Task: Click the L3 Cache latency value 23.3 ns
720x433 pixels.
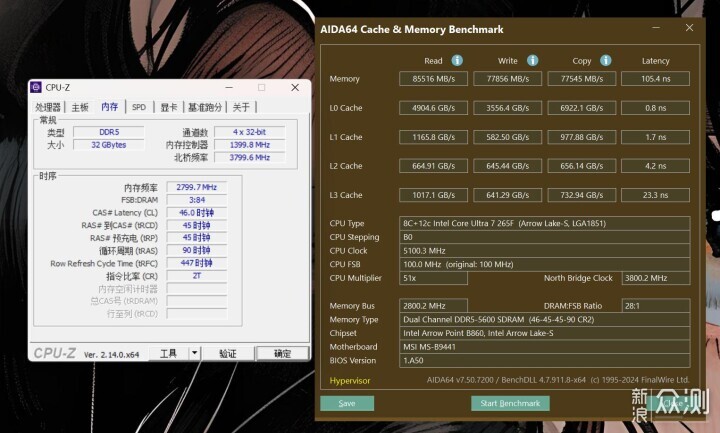Action: (655, 195)
